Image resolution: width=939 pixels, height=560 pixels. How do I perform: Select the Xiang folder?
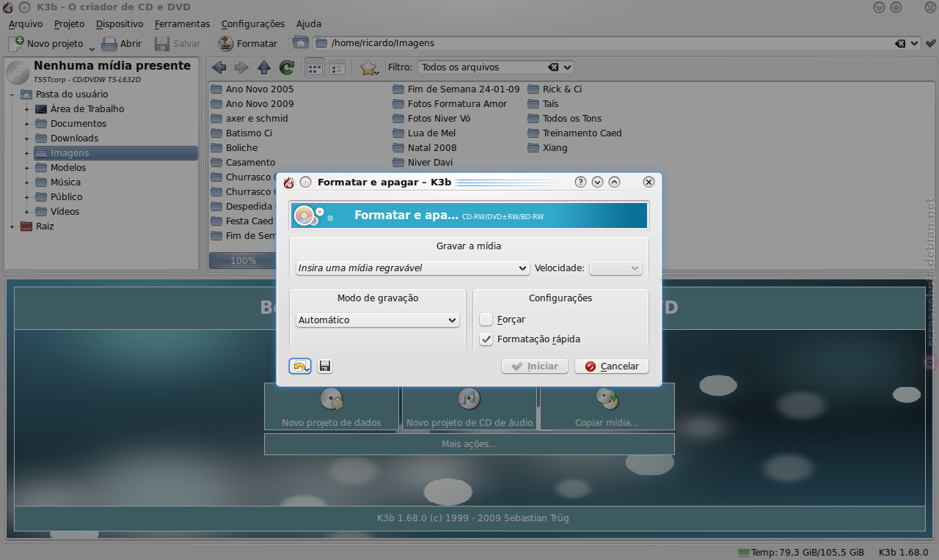click(547, 147)
